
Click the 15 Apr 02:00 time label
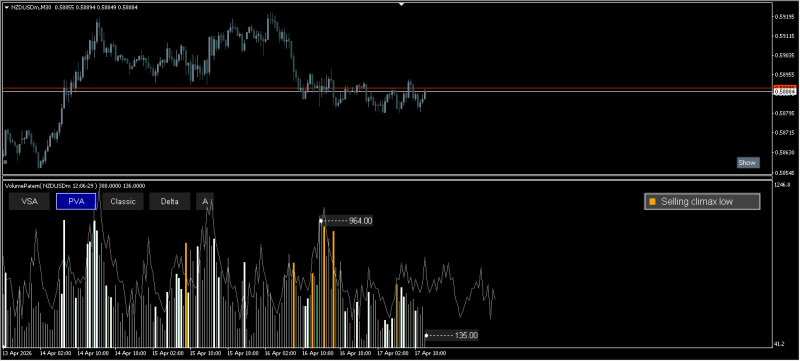coord(168,353)
